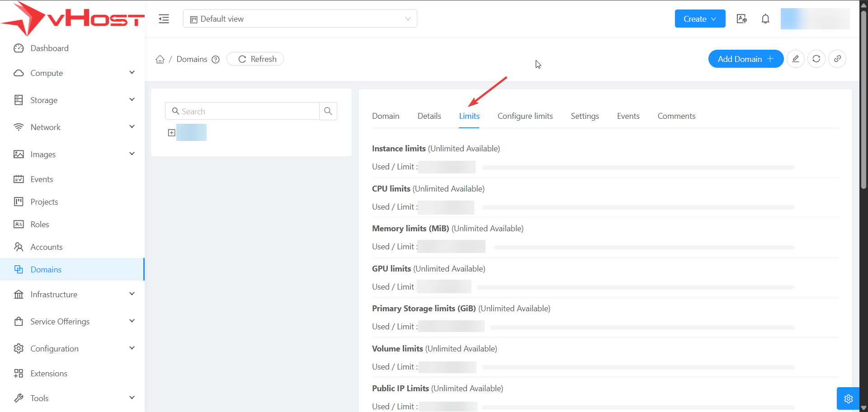Click the update resource count icon
Image resolution: width=868 pixels, height=412 pixels.
[x=816, y=59]
